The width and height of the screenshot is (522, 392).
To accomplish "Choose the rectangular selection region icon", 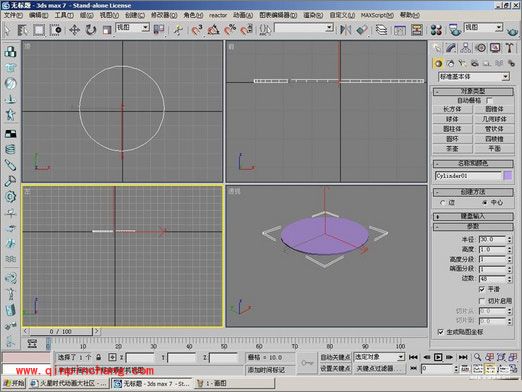I will point(39,30).
